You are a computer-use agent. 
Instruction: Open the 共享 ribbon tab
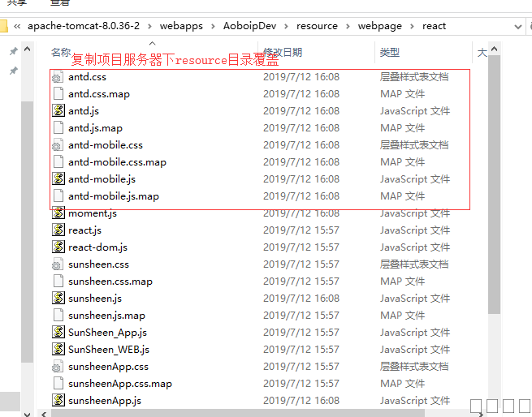pos(16,3)
